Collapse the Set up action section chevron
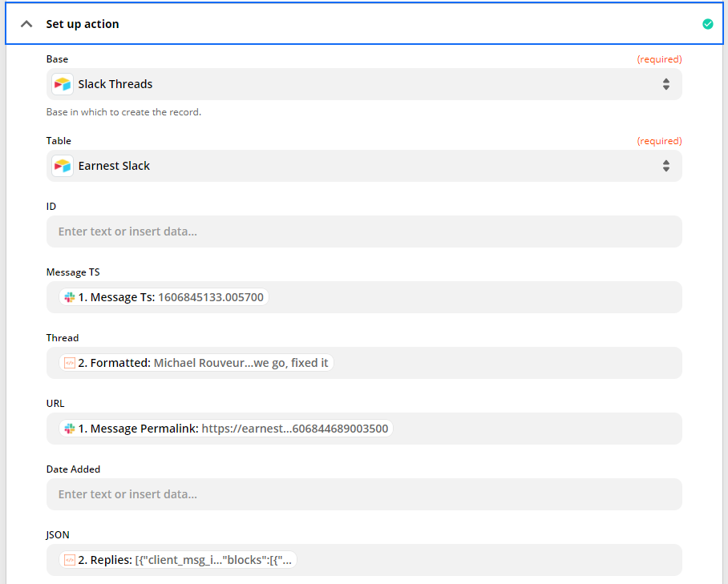 click(26, 24)
